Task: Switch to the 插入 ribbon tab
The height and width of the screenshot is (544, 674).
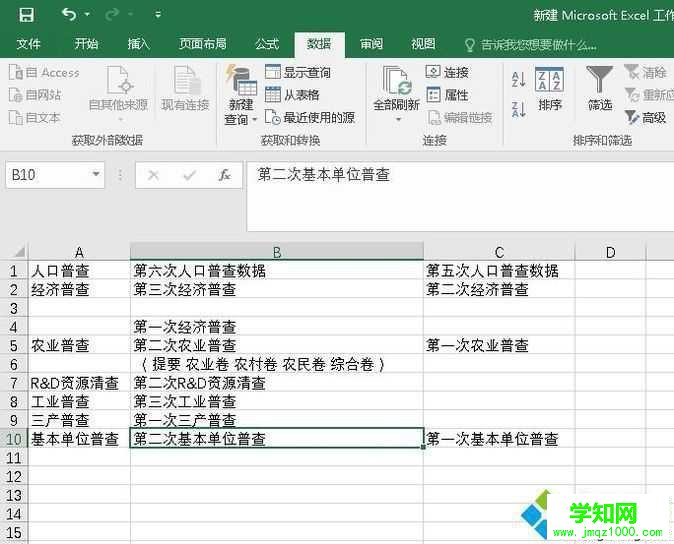Action: 138,44
